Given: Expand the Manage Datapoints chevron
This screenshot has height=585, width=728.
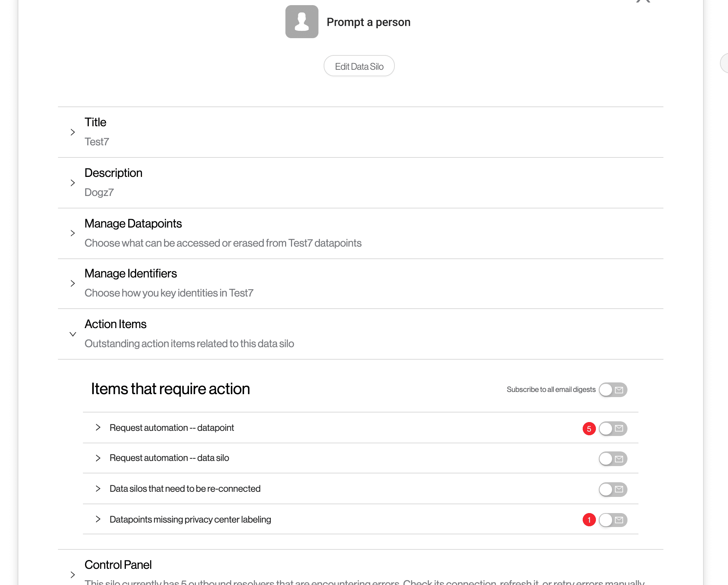Looking at the screenshot, I should [x=73, y=233].
